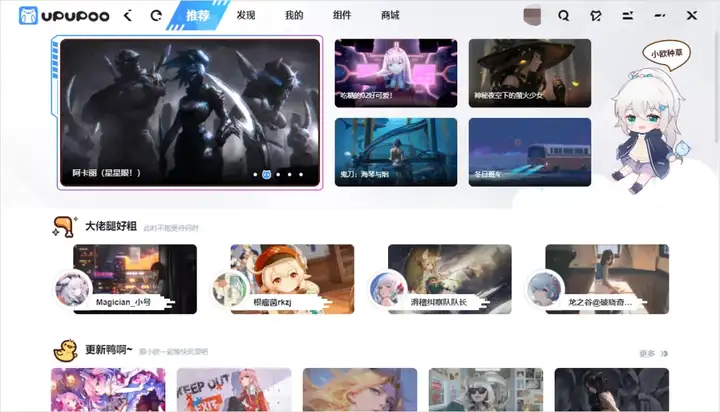Image resolution: width=720 pixels, height=412 pixels.
Task: Click the upupoo logo icon
Action: [28, 16]
